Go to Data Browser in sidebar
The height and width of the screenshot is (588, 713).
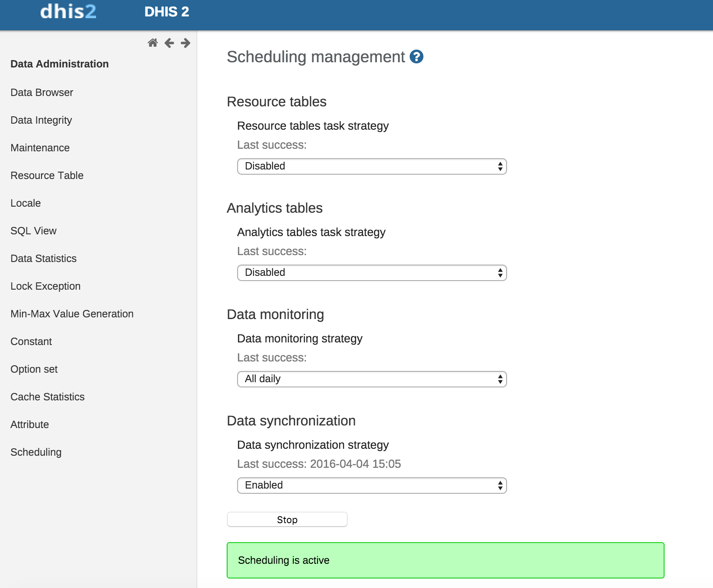coord(42,93)
